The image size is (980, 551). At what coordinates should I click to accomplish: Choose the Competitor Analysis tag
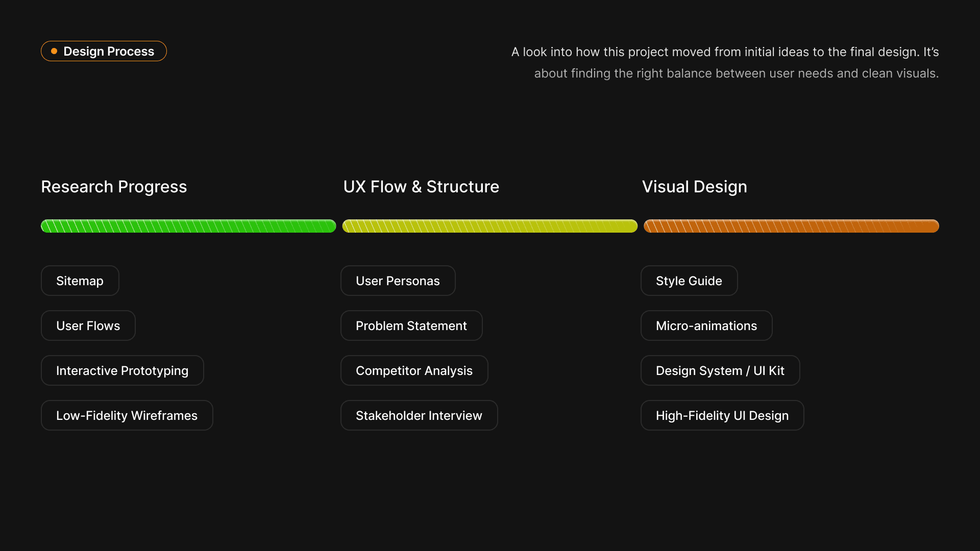tap(414, 370)
